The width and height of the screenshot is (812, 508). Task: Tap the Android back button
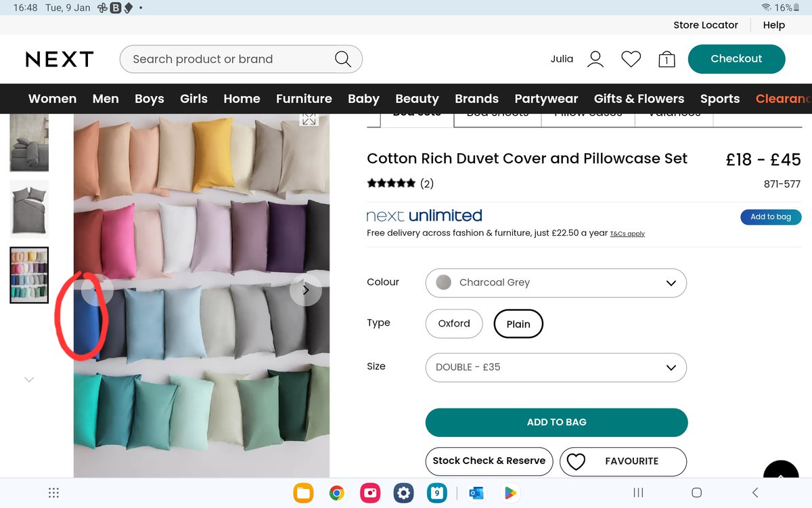point(755,492)
